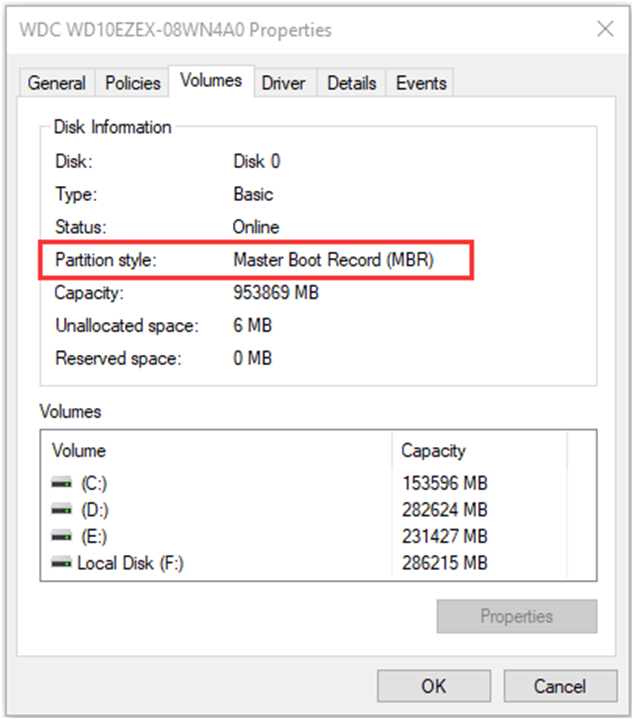Click the 286215 MB capacity value
The height and width of the screenshot is (720, 634).
point(445,562)
